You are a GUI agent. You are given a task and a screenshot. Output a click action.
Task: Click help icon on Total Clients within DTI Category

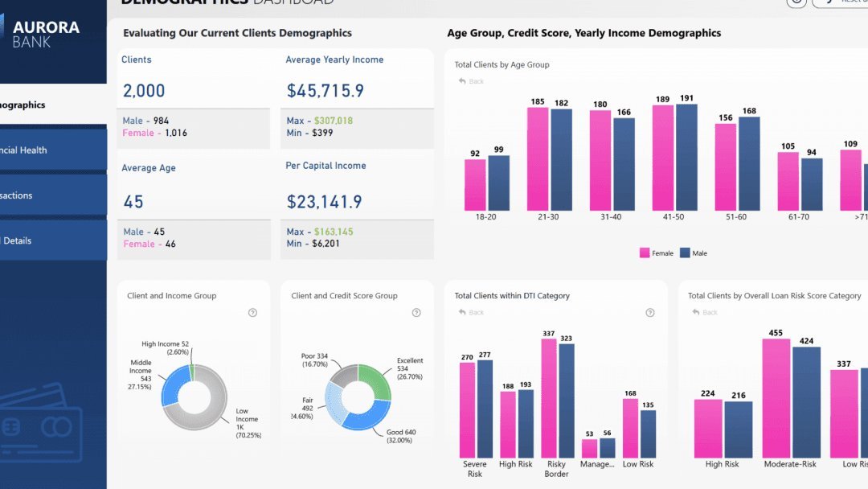coord(650,313)
